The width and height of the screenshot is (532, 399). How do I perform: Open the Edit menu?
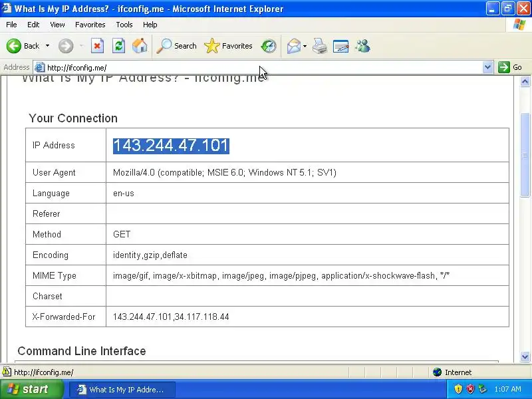tap(33, 25)
